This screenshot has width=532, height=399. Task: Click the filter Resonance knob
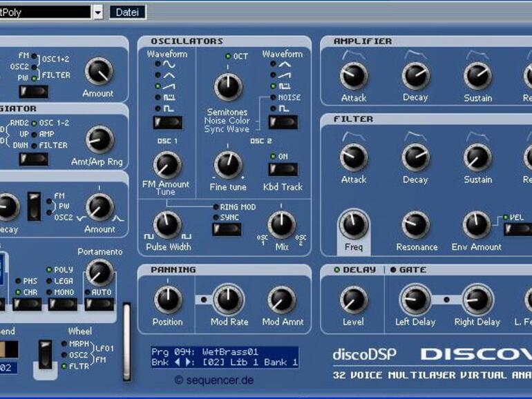coord(416,225)
